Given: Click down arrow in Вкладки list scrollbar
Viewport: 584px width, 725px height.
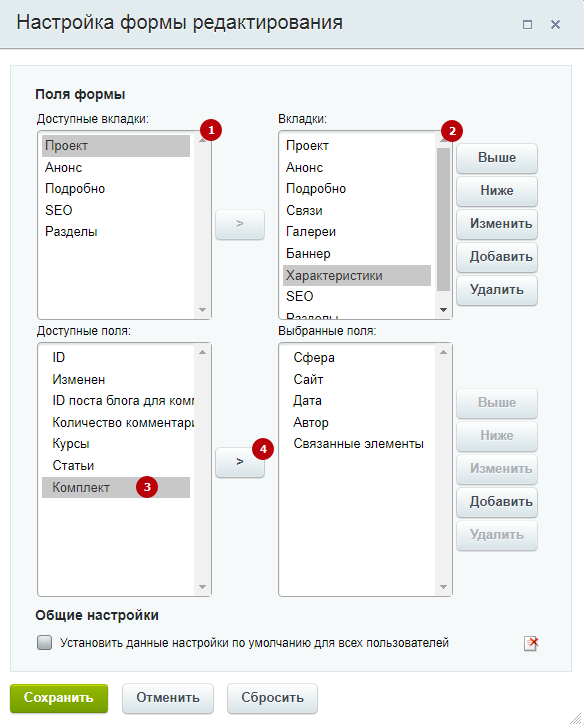Looking at the screenshot, I should tap(443, 310).
